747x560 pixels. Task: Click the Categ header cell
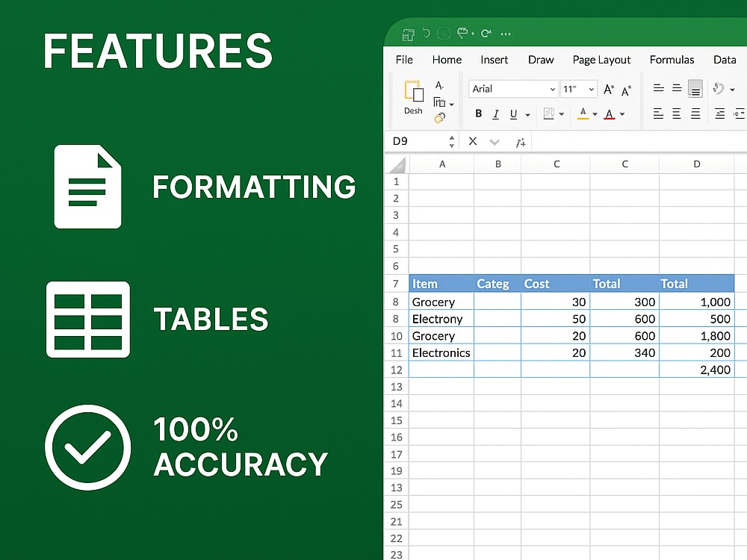(x=498, y=283)
